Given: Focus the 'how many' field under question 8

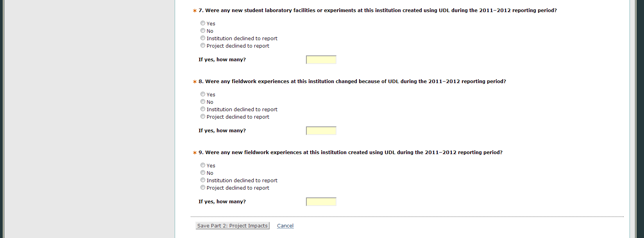Looking at the screenshot, I should 321,131.
